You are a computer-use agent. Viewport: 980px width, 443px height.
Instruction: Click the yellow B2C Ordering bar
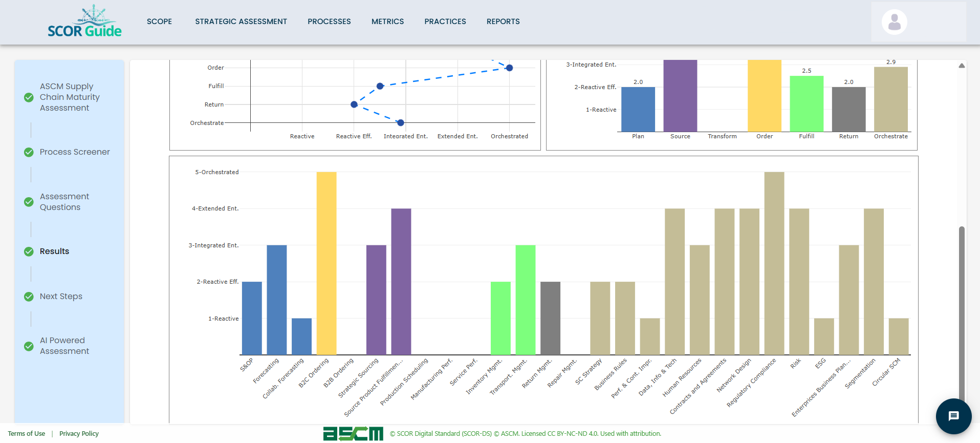[326, 263]
